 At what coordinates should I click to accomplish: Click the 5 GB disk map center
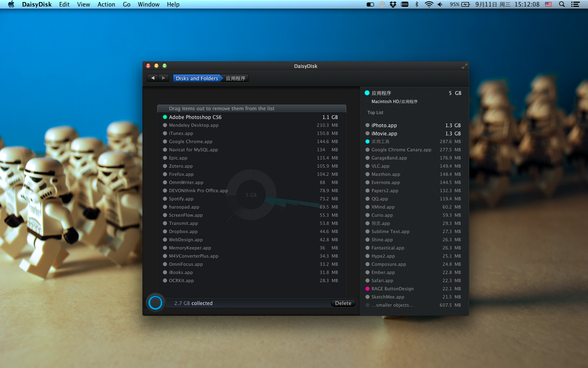(x=251, y=195)
